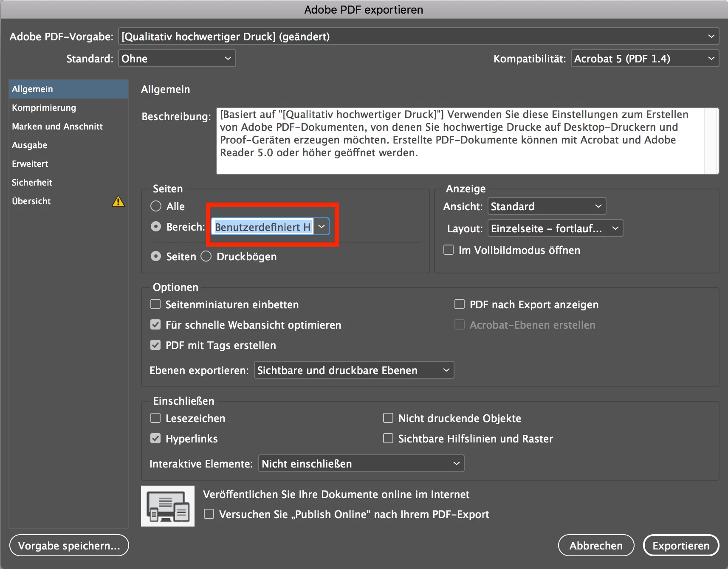
Task: Open the Layout dropdown
Action: click(x=555, y=228)
